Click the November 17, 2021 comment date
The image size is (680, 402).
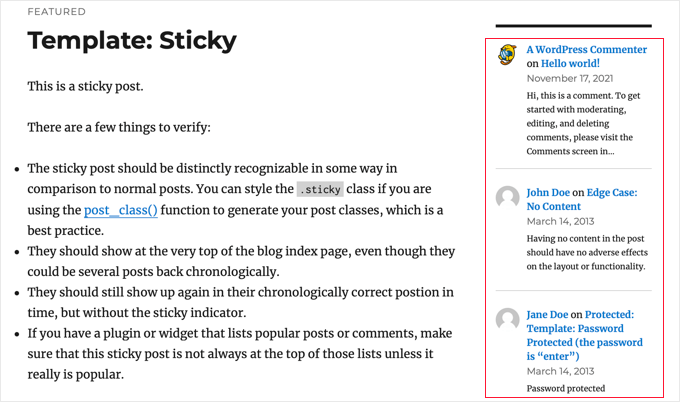point(570,78)
